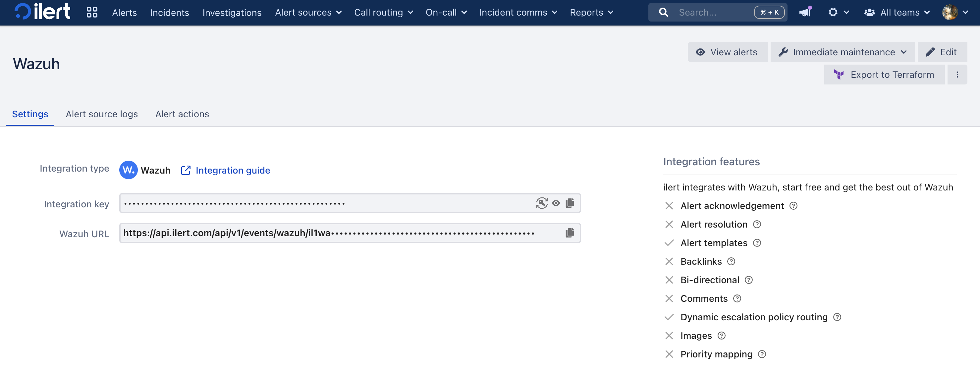Open the user avatar menu

click(x=954, y=13)
